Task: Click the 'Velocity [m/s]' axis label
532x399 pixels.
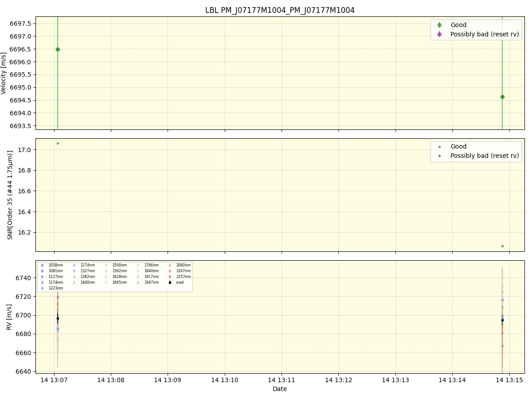Action: pyautogui.click(x=4, y=73)
